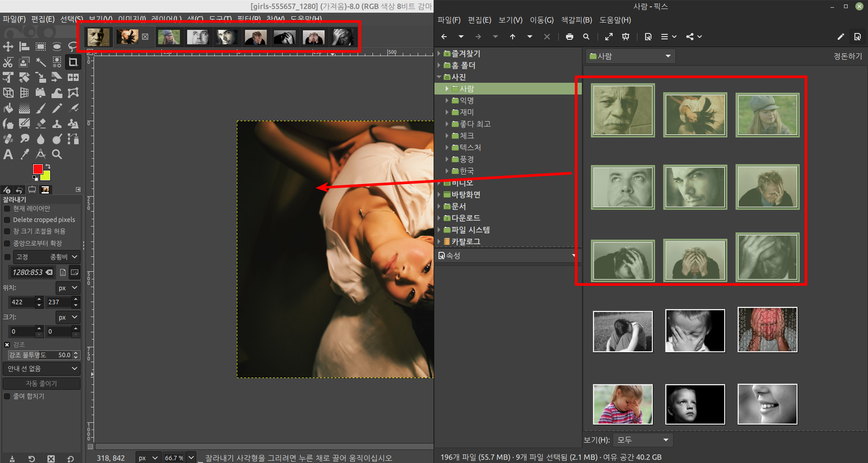Expand the '다운로드' folder node
The height and width of the screenshot is (463, 868).
(x=439, y=218)
